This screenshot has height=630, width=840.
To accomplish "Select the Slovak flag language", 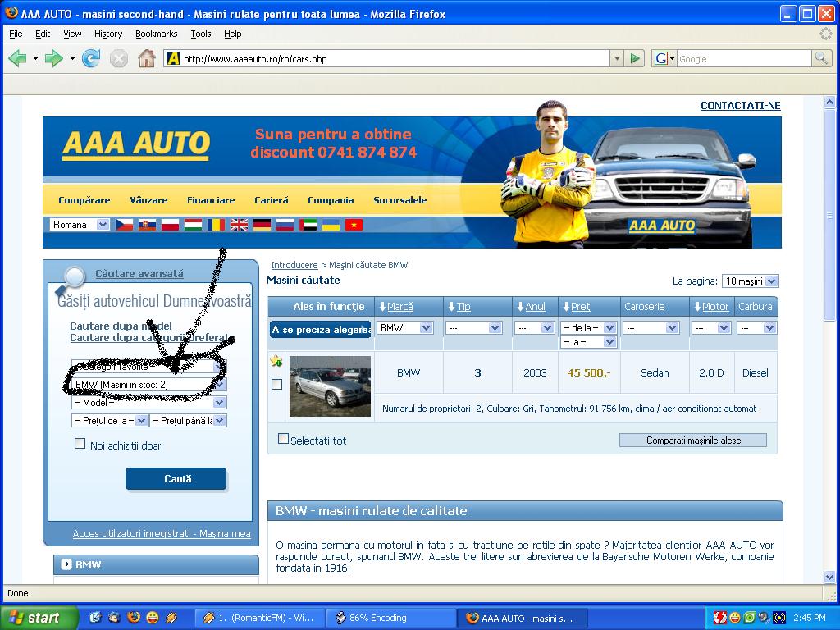I will [x=148, y=225].
